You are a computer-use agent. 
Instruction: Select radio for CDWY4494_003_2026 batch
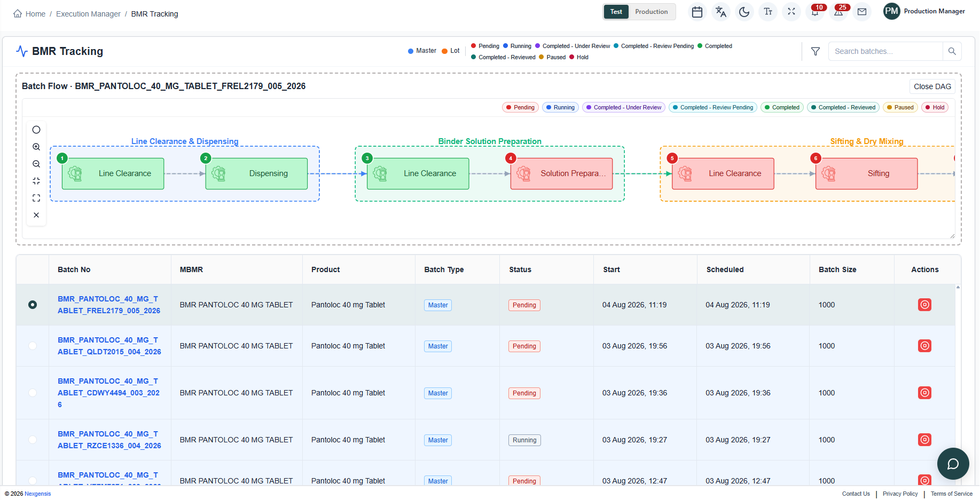(33, 393)
